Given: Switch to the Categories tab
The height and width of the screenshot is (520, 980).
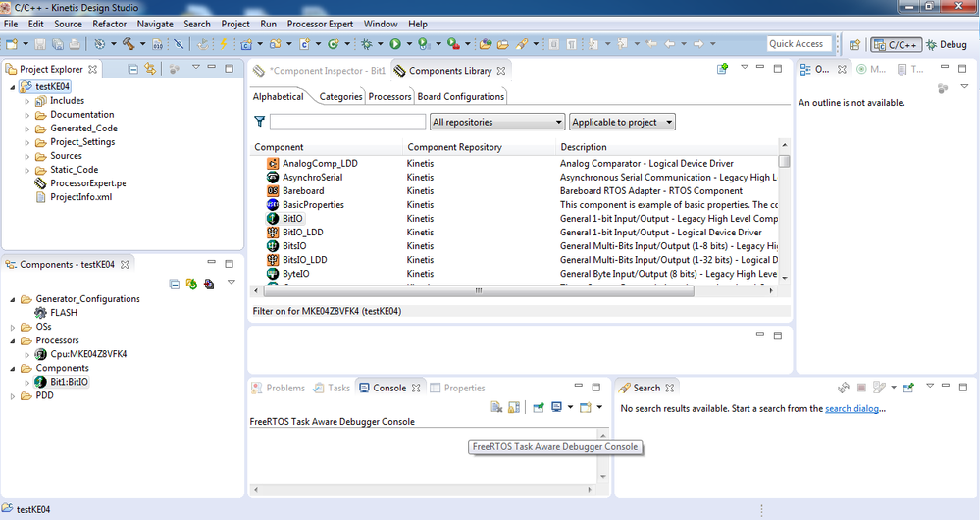Looking at the screenshot, I should (x=340, y=96).
